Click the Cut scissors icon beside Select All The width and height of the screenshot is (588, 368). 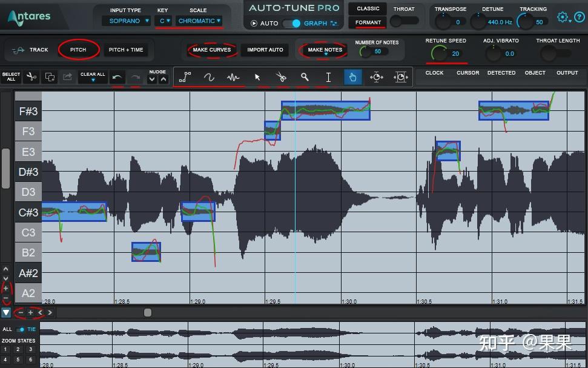(x=32, y=77)
